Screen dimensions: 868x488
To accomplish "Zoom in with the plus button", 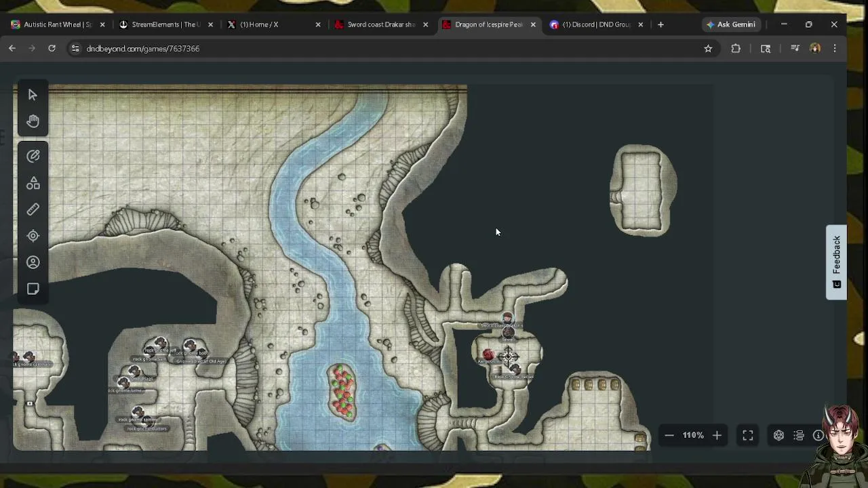I will [x=717, y=435].
